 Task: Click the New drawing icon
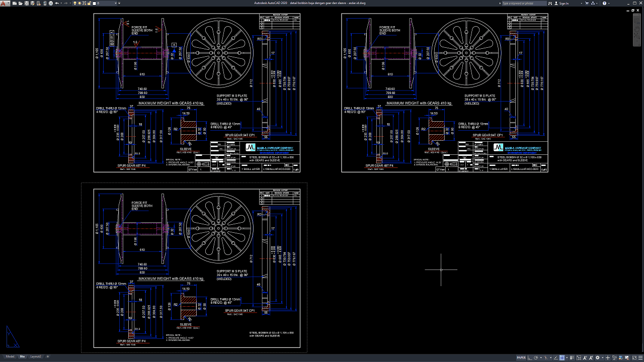(14, 4)
